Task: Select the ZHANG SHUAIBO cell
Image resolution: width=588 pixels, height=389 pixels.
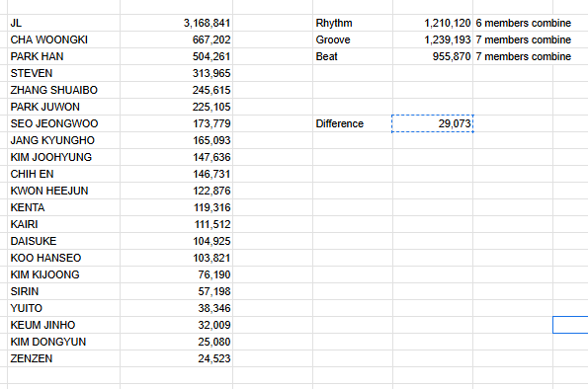Action: (64, 90)
